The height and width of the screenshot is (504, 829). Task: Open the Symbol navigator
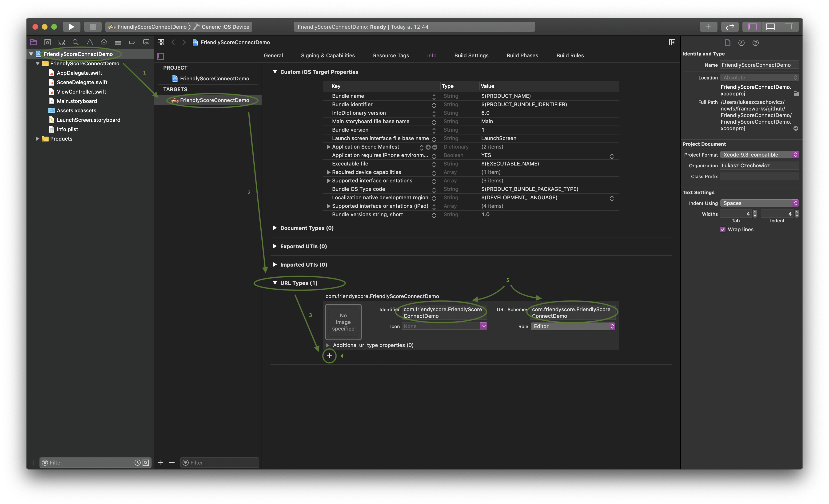(62, 42)
